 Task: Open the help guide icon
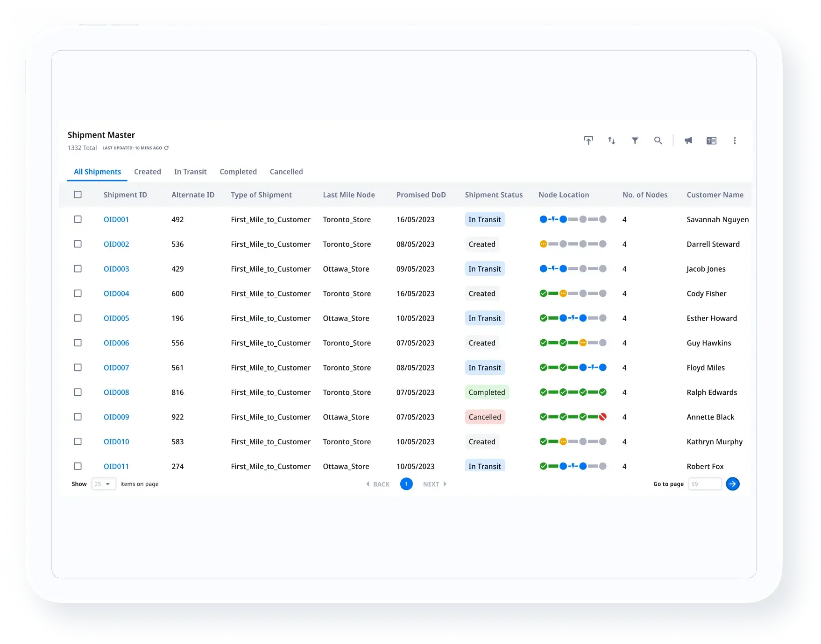coord(711,140)
